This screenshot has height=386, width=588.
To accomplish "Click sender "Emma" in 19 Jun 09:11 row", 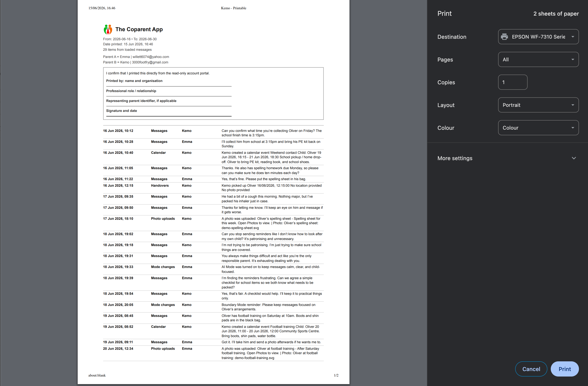I will 187,342.
